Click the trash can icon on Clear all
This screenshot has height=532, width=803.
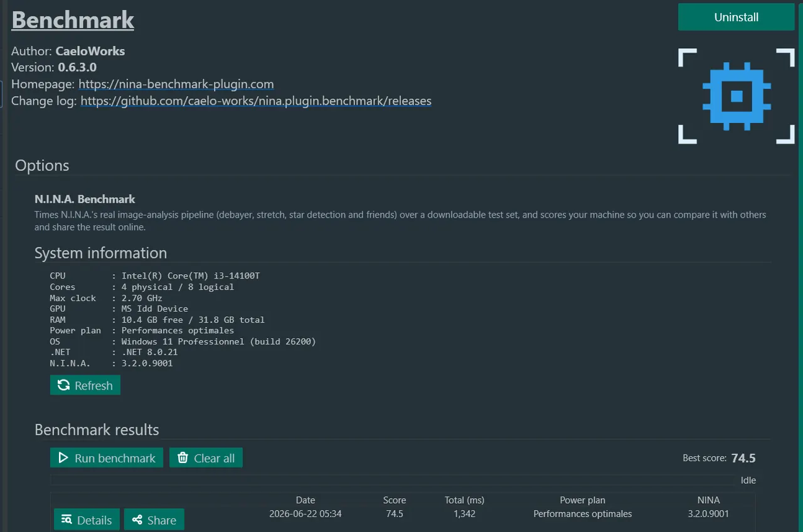coord(183,458)
